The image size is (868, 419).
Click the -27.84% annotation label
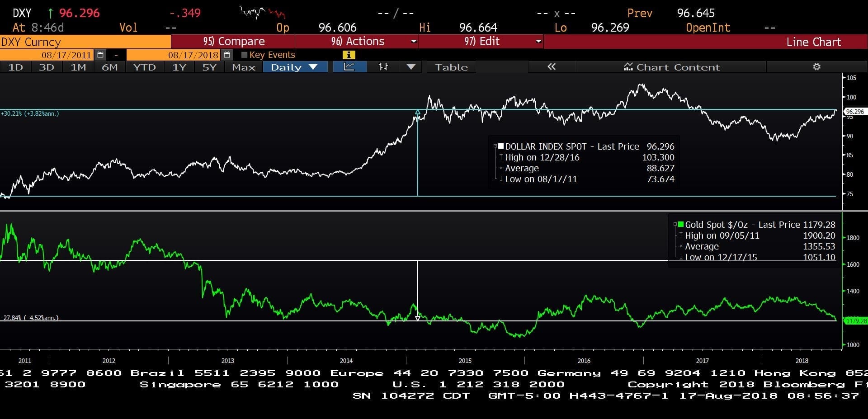(x=30, y=318)
